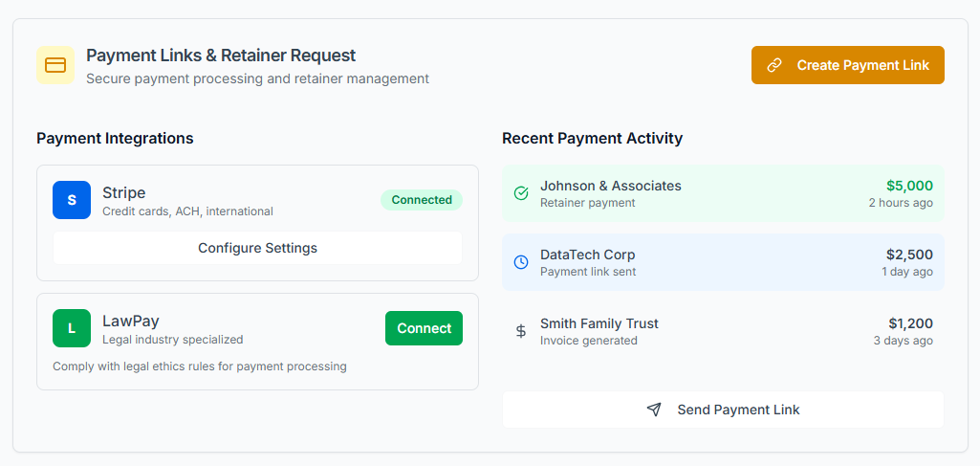Click the Stripe Connected status badge
The width and height of the screenshot is (980, 466).
422,200
